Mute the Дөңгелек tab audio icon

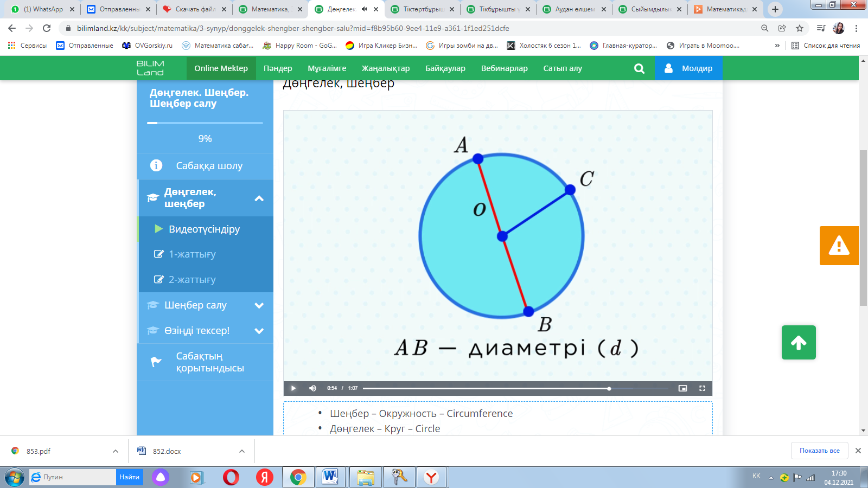(364, 9)
